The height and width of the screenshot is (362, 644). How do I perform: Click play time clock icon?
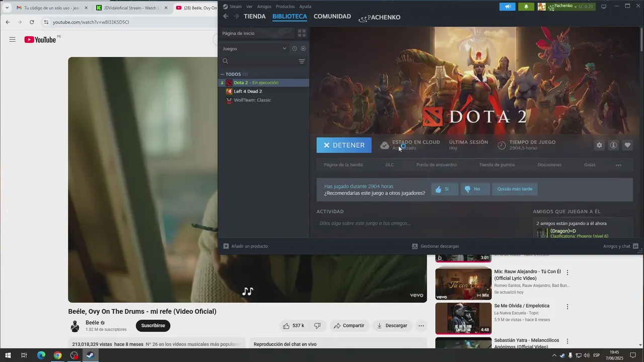click(x=502, y=145)
